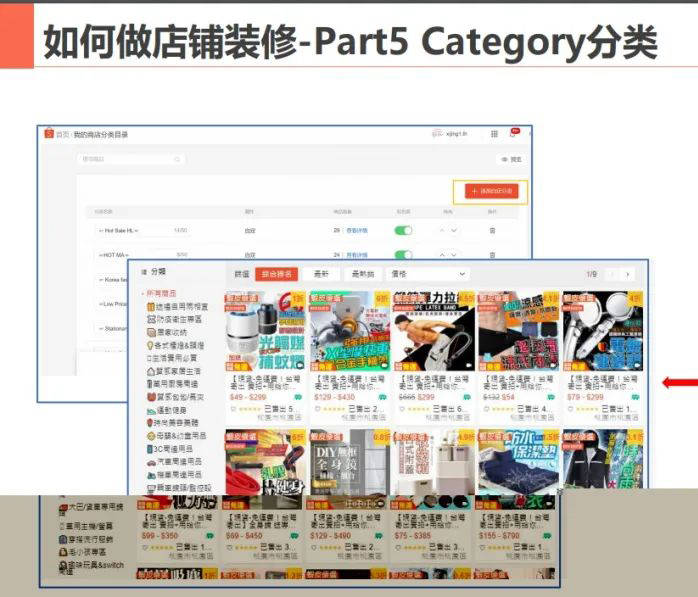Screen dimensions: 698x597
Task: Click the red add category button
Action: [x=491, y=191]
